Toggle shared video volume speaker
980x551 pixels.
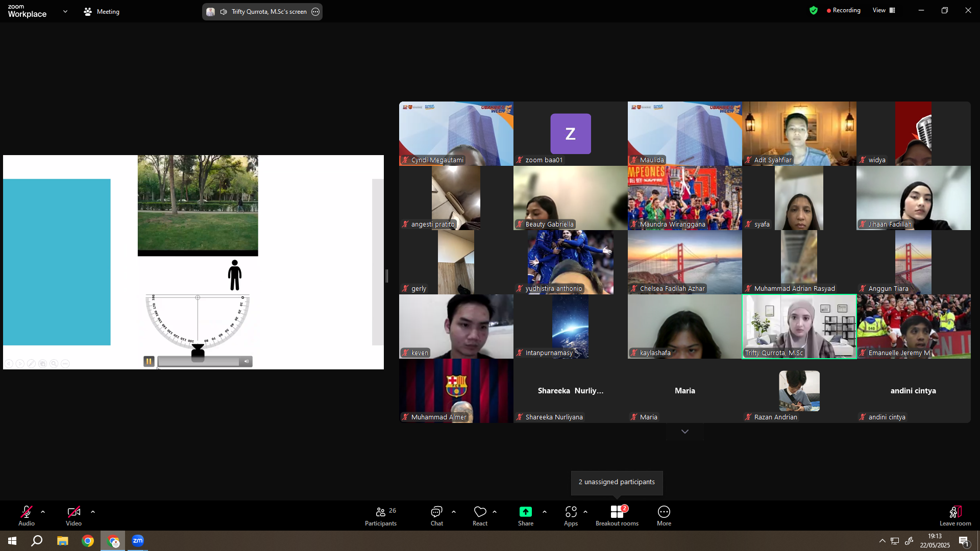(247, 361)
